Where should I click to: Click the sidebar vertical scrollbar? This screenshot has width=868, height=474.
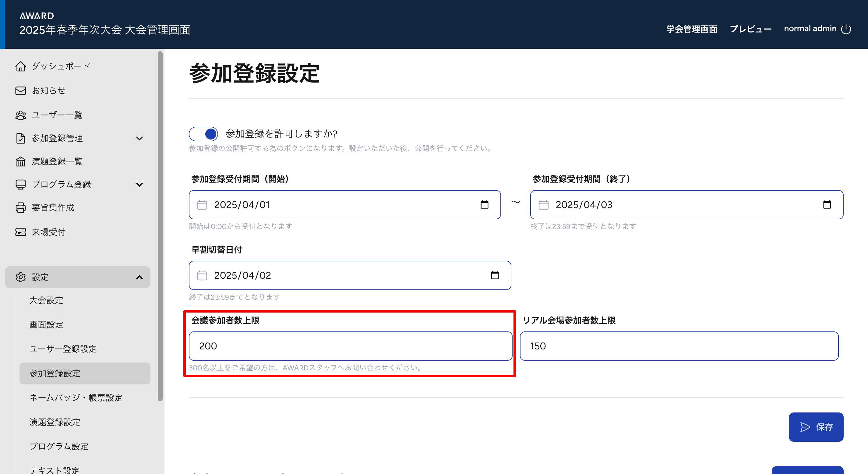pos(160,226)
